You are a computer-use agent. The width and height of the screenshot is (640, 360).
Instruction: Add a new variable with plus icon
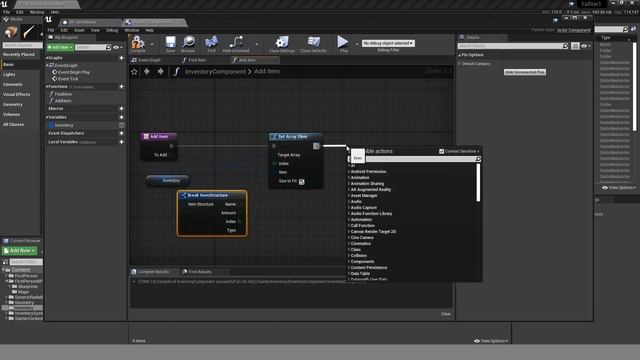tap(121, 117)
